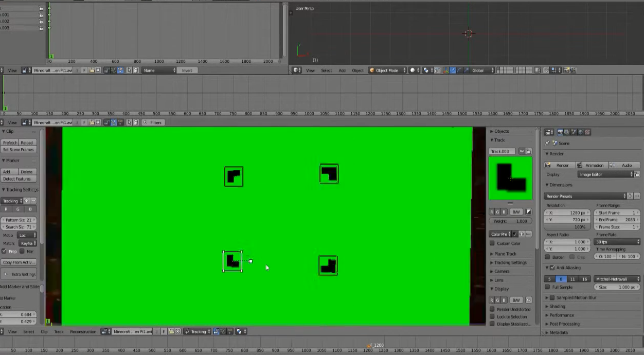Enable the Render Undistorted checkbox
This screenshot has height=355, width=644.
click(492, 309)
